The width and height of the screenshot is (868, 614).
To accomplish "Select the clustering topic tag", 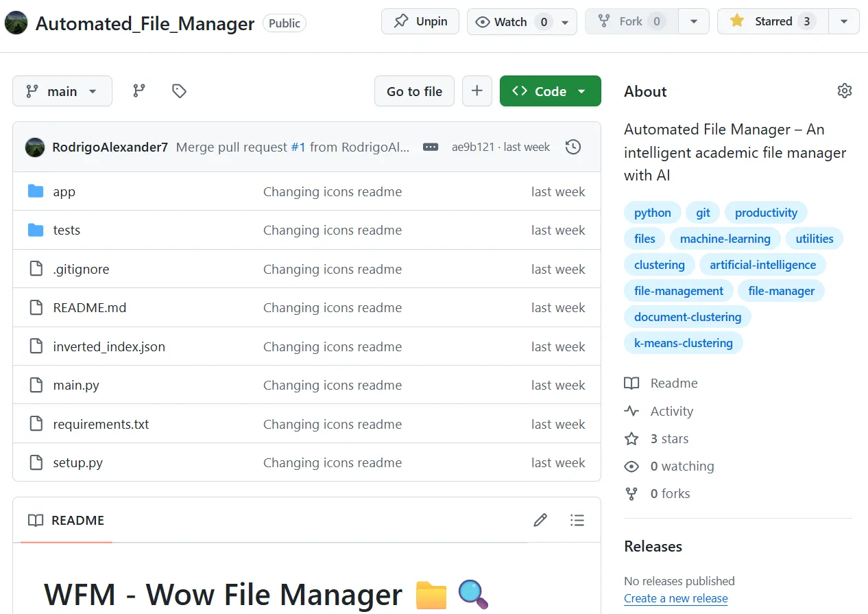I will pos(660,265).
